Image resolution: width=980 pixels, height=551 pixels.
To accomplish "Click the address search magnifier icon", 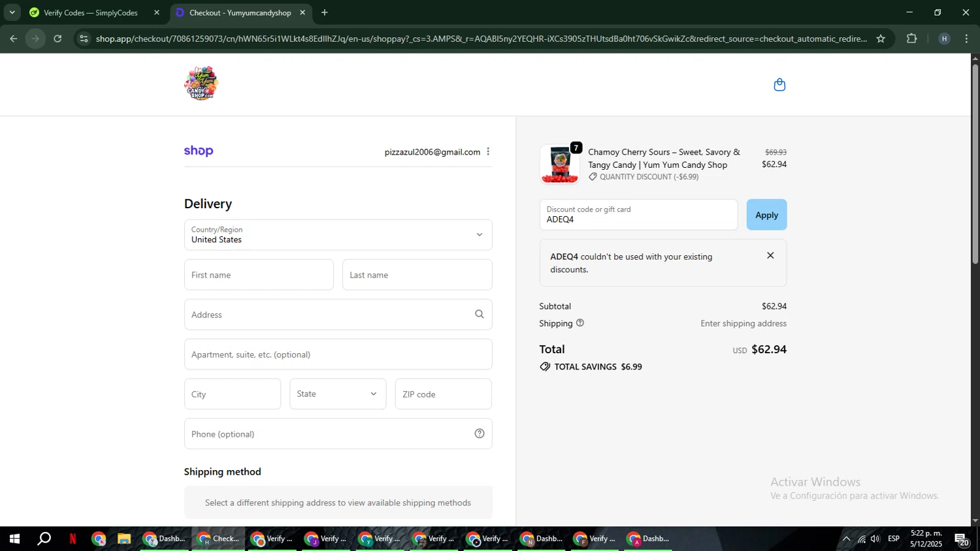I will [480, 314].
